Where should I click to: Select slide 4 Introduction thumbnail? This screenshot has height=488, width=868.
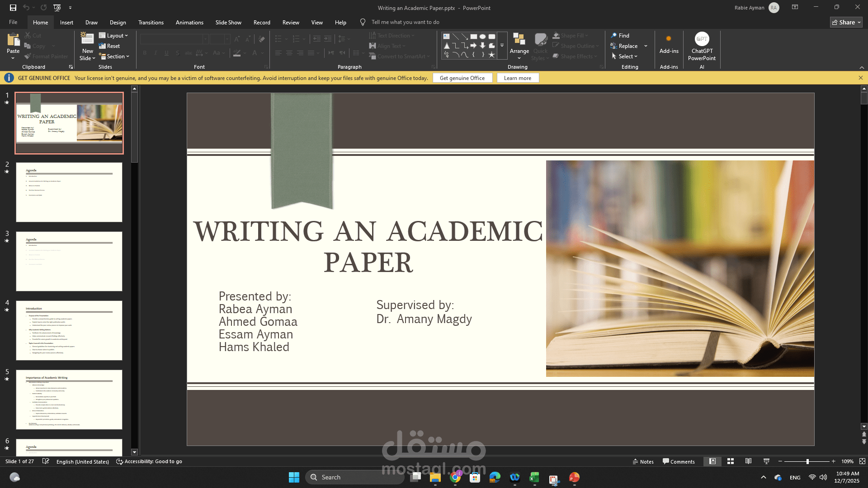pyautogui.click(x=69, y=330)
